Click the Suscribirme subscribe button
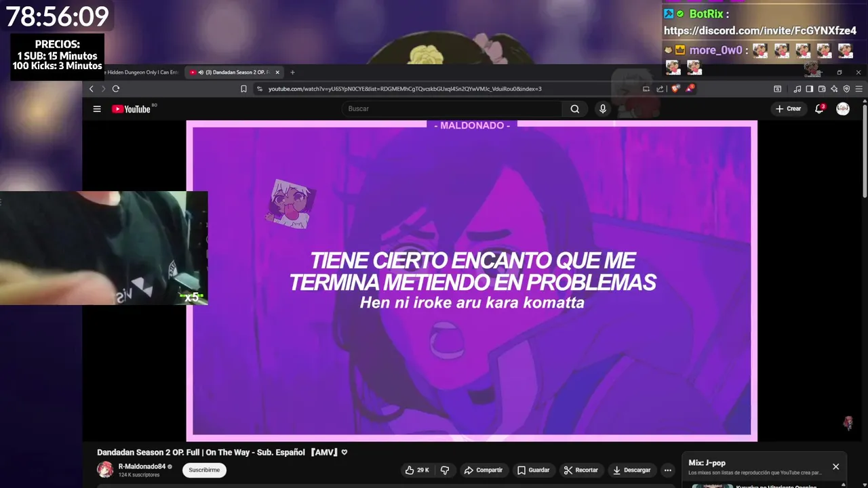The height and width of the screenshot is (488, 868). (x=204, y=470)
